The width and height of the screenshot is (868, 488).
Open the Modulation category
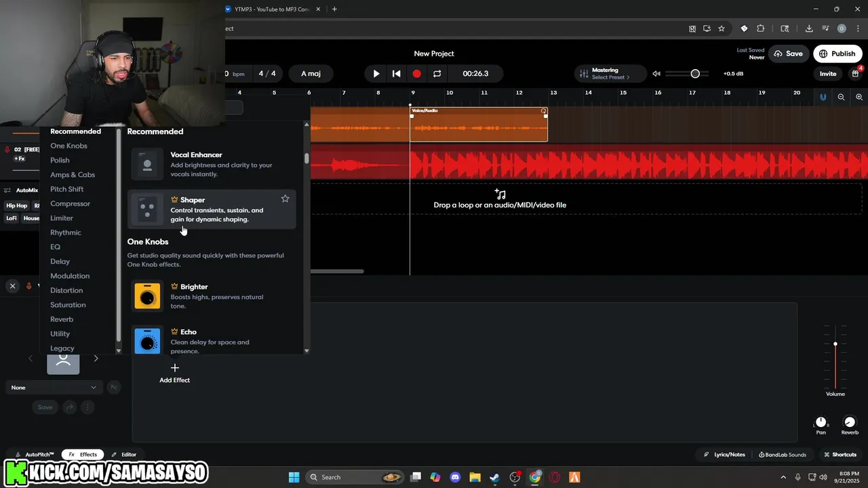tap(70, 276)
